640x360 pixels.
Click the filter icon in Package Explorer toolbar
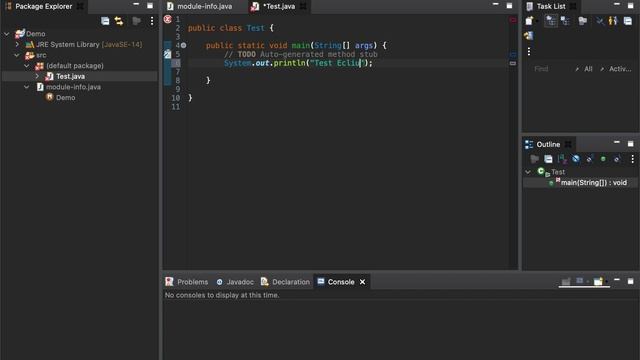(x=136, y=21)
